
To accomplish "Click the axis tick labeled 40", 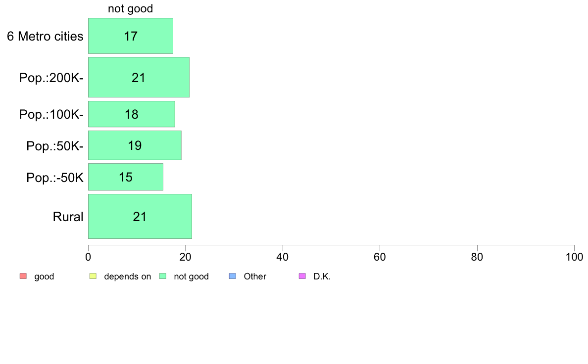I will (283, 257).
